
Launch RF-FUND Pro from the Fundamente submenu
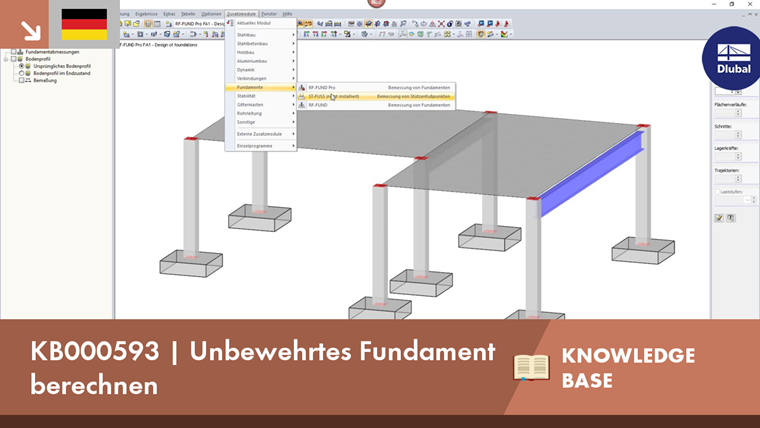coord(376,88)
